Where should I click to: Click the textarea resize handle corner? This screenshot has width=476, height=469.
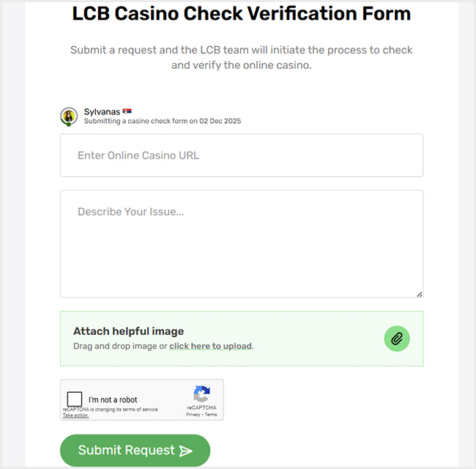(420, 295)
